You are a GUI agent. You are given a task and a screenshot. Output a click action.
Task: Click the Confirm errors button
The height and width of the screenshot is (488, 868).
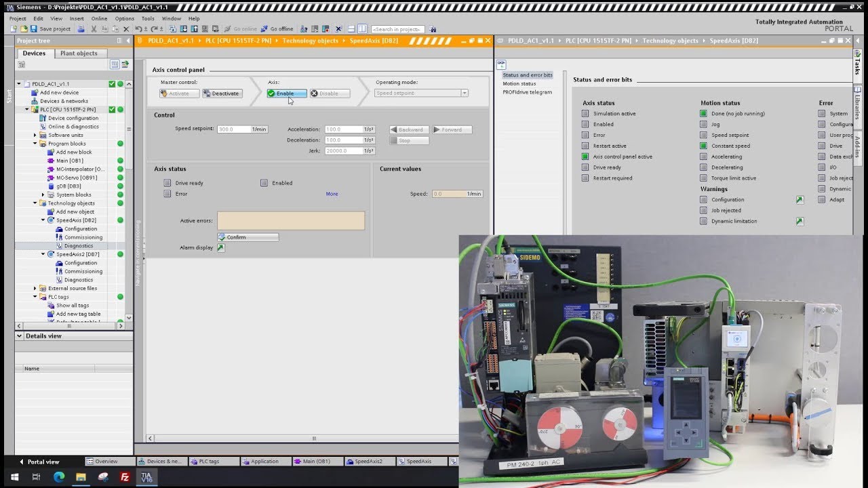tap(248, 237)
